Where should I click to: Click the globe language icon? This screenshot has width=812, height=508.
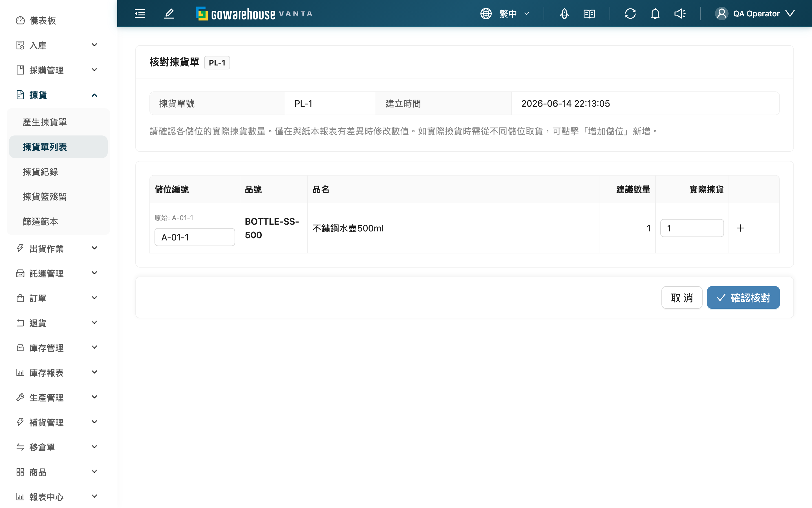486,14
